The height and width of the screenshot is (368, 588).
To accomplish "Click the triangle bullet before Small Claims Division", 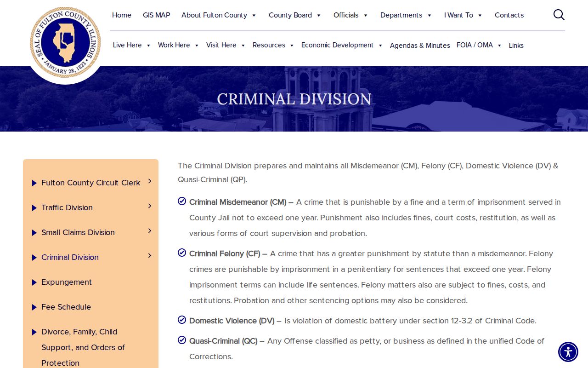I will (x=34, y=233).
